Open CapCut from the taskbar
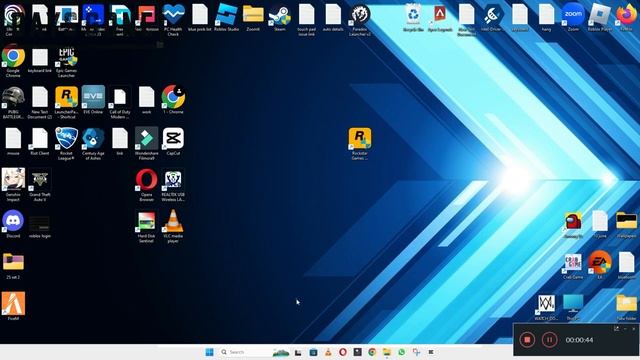Viewport: 640px width, 360px height. (431, 352)
